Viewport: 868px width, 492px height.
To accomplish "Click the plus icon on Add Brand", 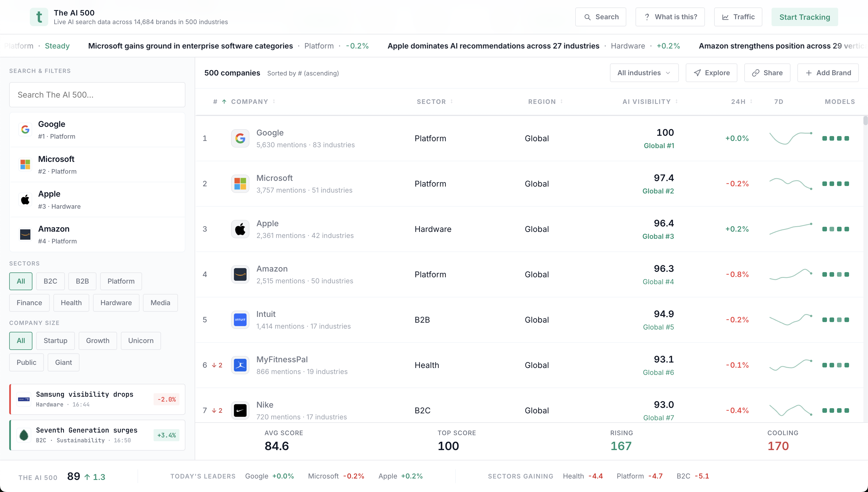I will (809, 73).
